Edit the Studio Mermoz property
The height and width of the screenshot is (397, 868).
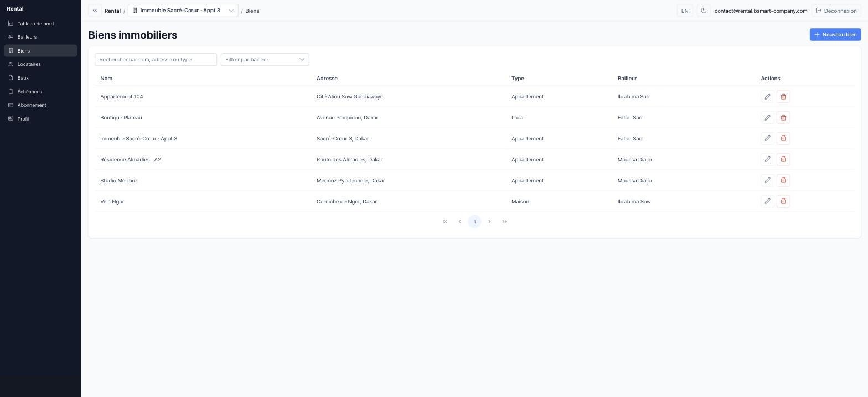767,181
